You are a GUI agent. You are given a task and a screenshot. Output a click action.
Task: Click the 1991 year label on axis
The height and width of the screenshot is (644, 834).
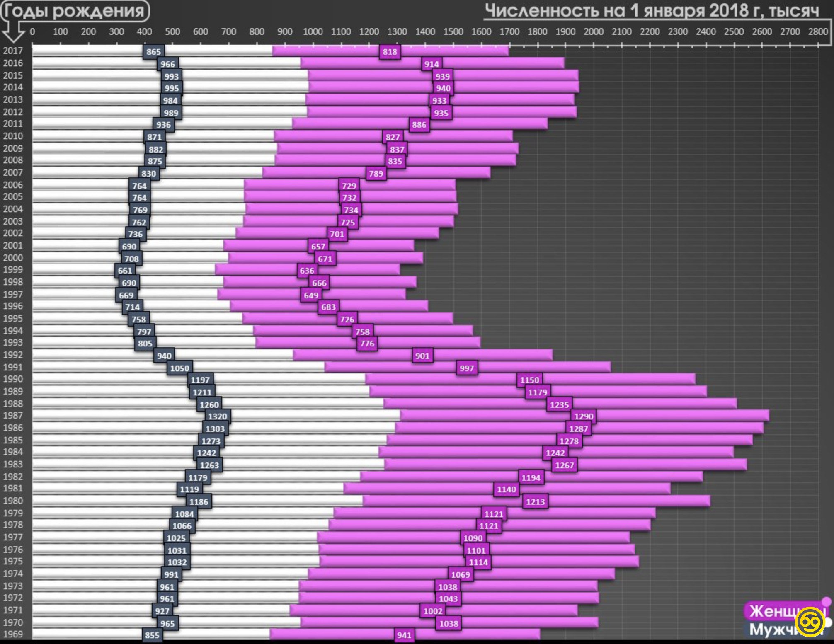13,367
